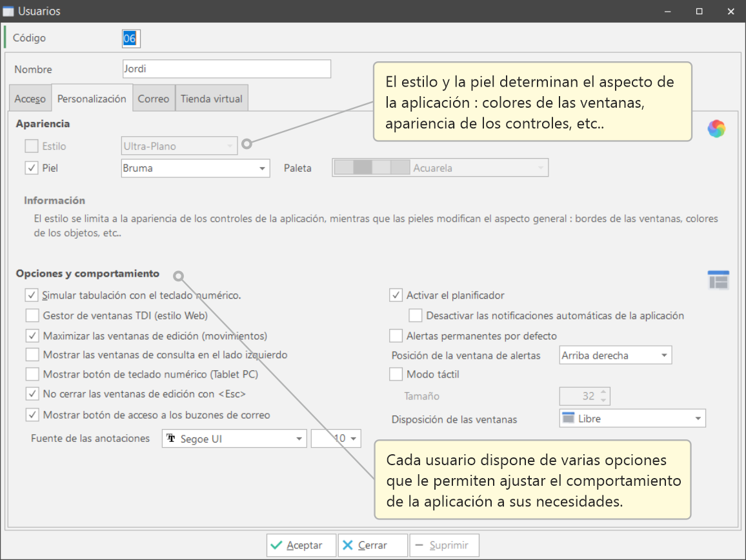Screen dimensions: 746x560
Task: Disable the Activar el planificador checkbox
Action: [x=396, y=295]
